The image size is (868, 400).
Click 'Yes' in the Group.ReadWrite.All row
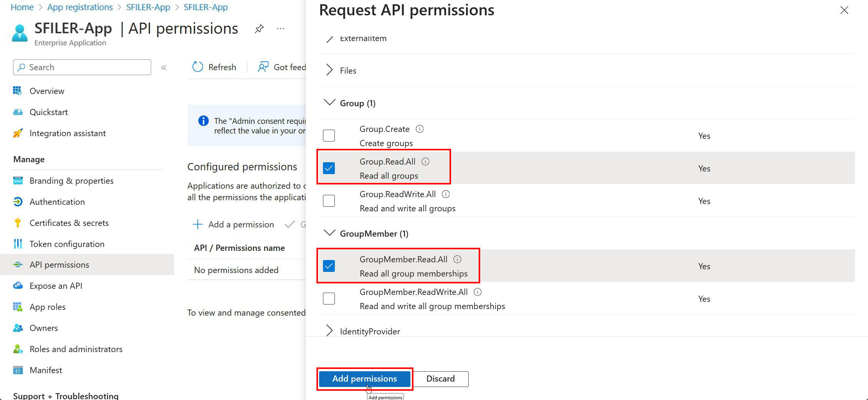(704, 201)
